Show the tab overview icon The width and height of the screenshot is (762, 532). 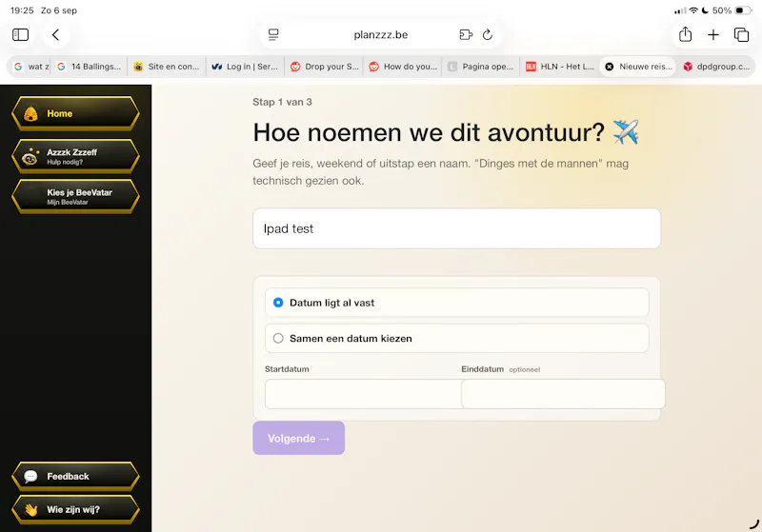click(x=741, y=34)
